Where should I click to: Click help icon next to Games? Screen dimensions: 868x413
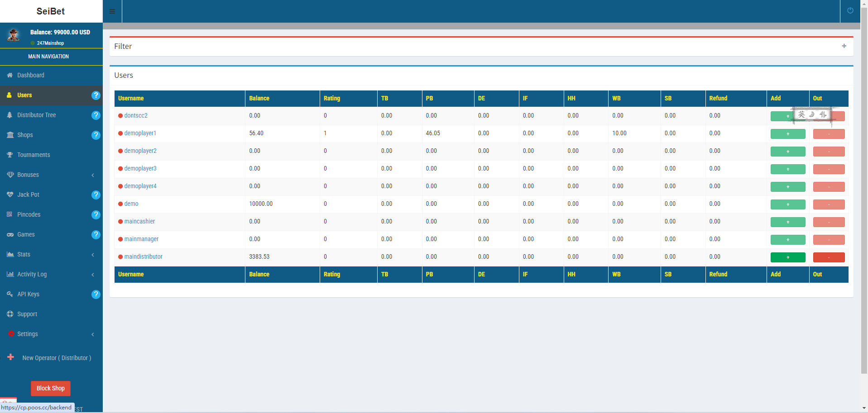coord(96,235)
